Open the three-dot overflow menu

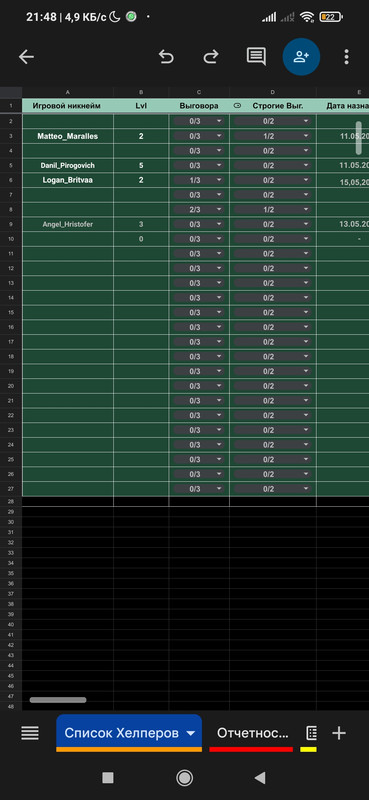[347, 57]
